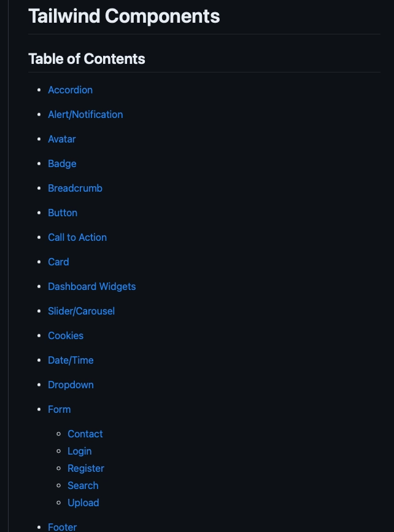Screen dimensions: 394x532
Task: Open the Card section link
Action: coord(58,262)
